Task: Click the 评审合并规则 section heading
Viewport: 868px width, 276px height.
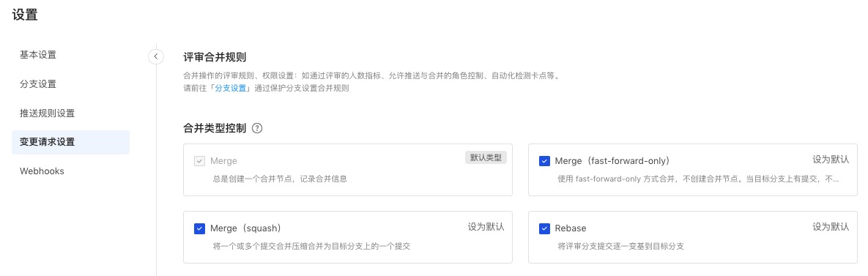Action: click(215, 57)
